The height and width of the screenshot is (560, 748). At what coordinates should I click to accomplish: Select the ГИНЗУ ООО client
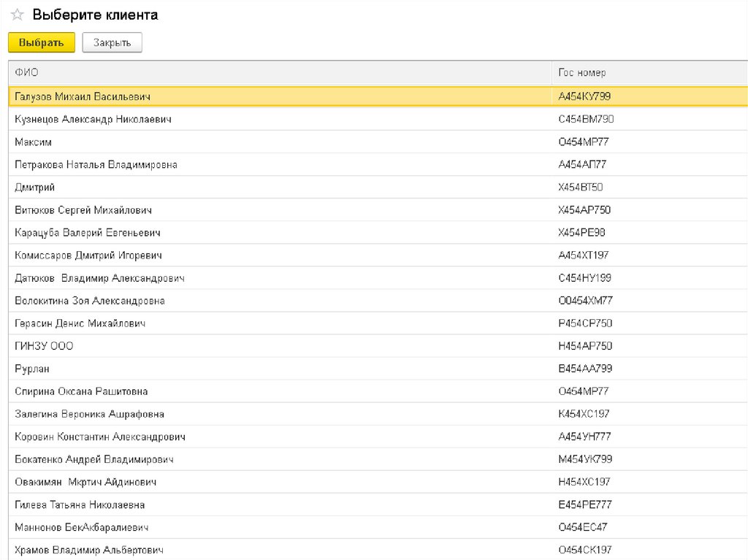44,346
